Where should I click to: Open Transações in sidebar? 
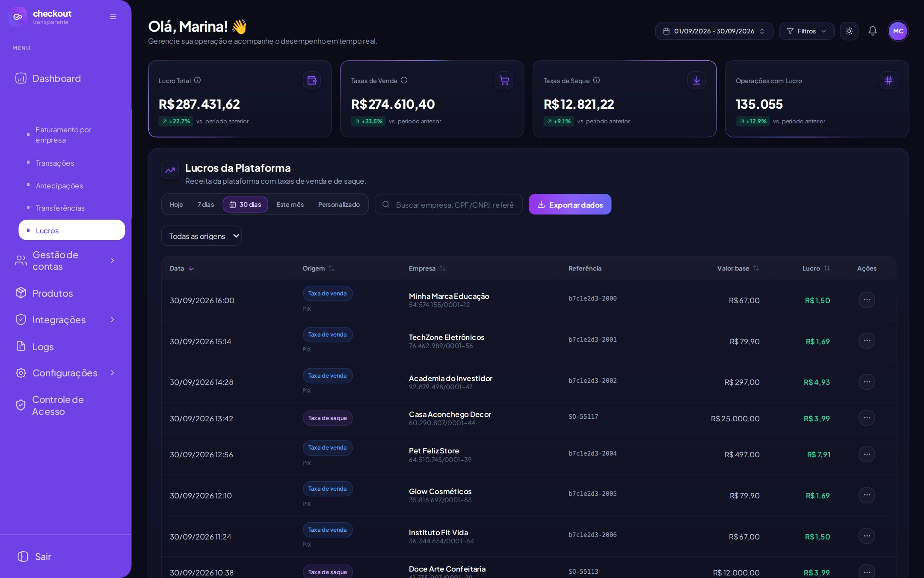55,163
